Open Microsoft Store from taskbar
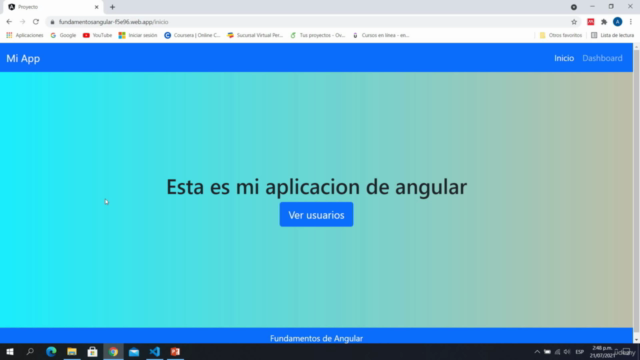The width and height of the screenshot is (640, 360). 92,351
